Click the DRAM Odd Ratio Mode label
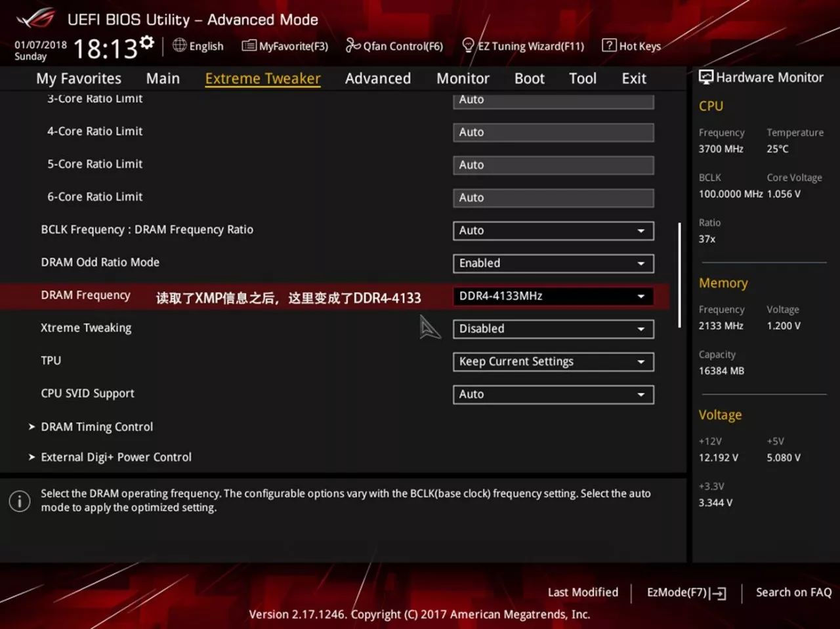Image resolution: width=840 pixels, height=629 pixels. click(x=100, y=262)
